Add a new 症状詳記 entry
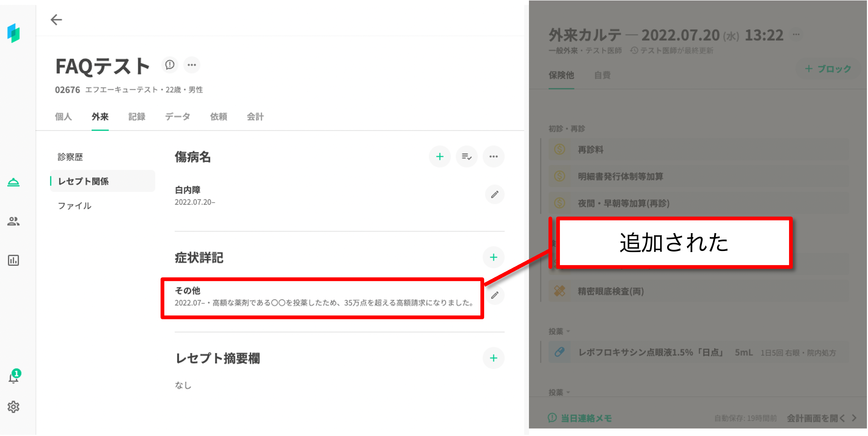 coord(493,257)
